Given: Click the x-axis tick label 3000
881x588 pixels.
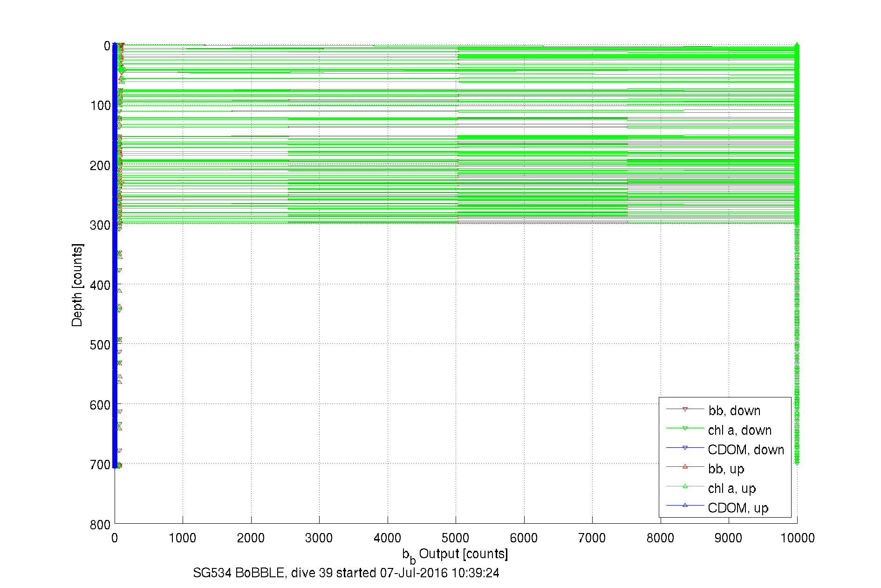Looking at the screenshot, I should tap(319, 538).
